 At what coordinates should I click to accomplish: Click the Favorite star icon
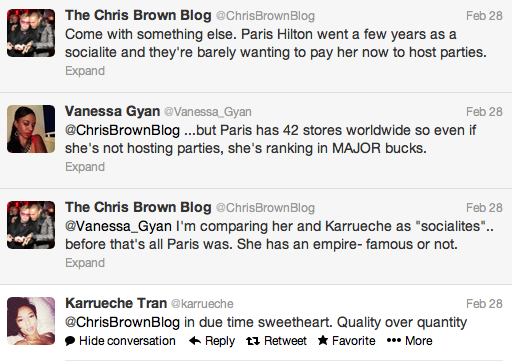323,340
